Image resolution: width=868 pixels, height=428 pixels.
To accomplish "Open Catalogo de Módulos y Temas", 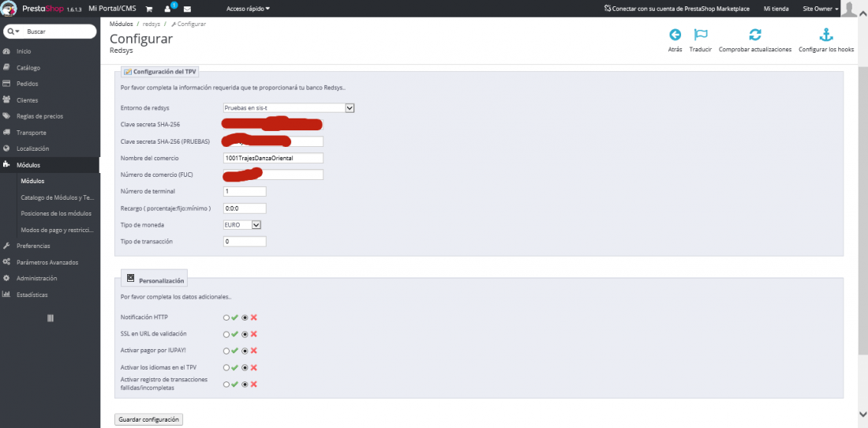I will coord(58,197).
